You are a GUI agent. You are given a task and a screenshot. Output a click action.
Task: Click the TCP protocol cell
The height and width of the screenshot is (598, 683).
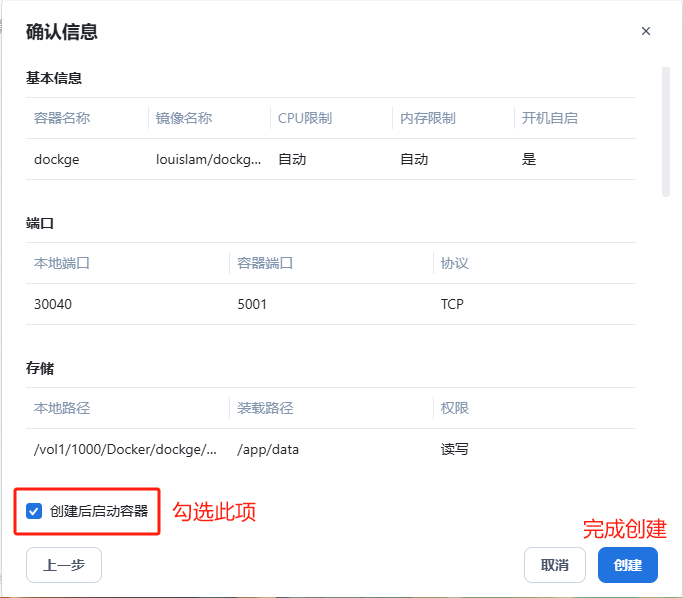(x=452, y=304)
